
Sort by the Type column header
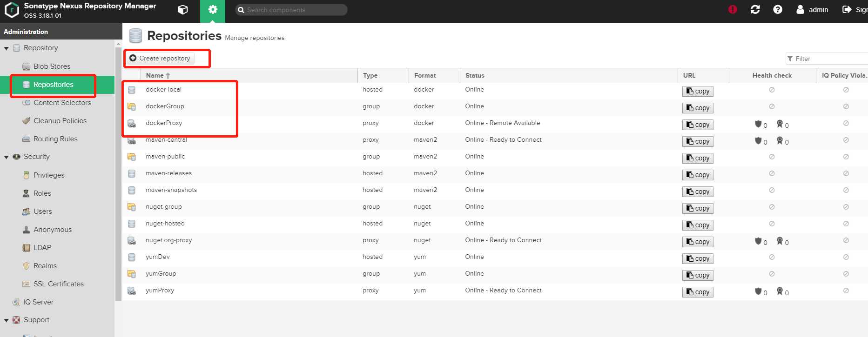383,75
